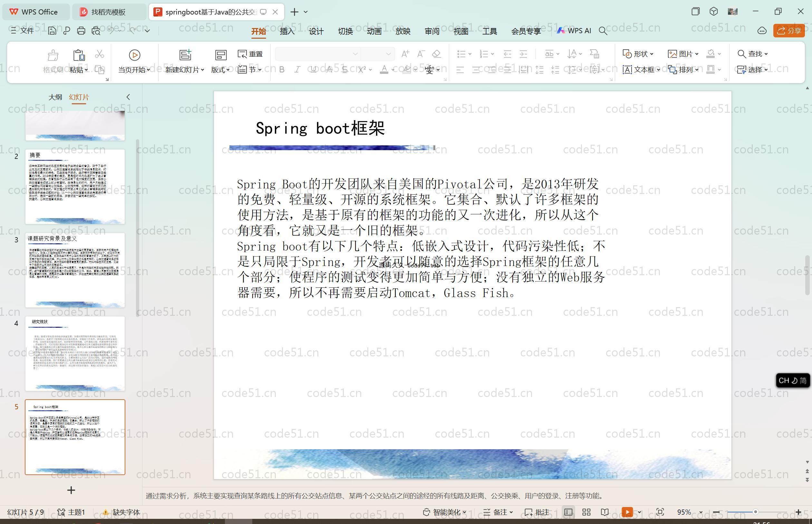
Task: Click the Reset (重置) button
Action: (250, 54)
